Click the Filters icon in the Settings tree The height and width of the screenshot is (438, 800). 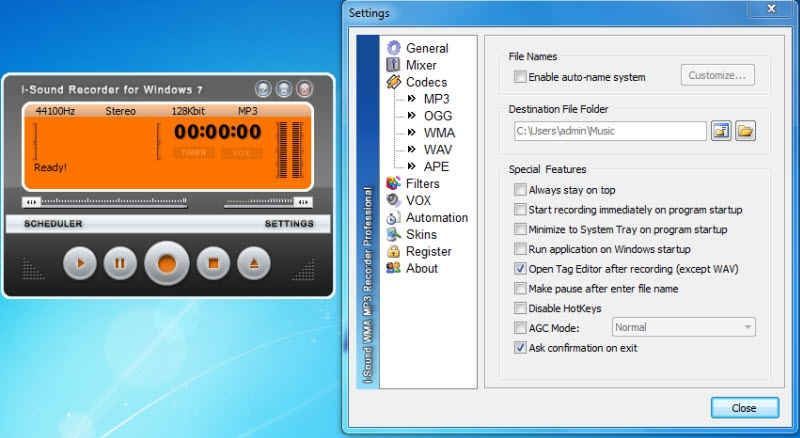[393, 183]
